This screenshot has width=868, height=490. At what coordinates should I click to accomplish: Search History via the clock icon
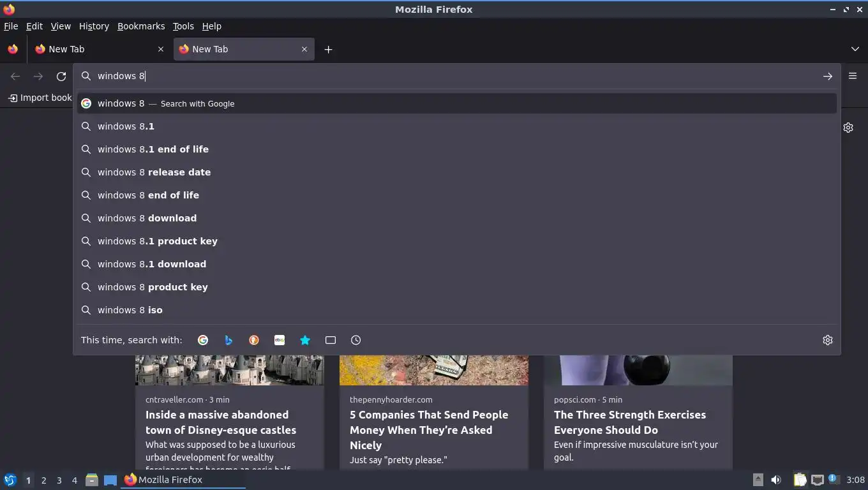(356, 340)
